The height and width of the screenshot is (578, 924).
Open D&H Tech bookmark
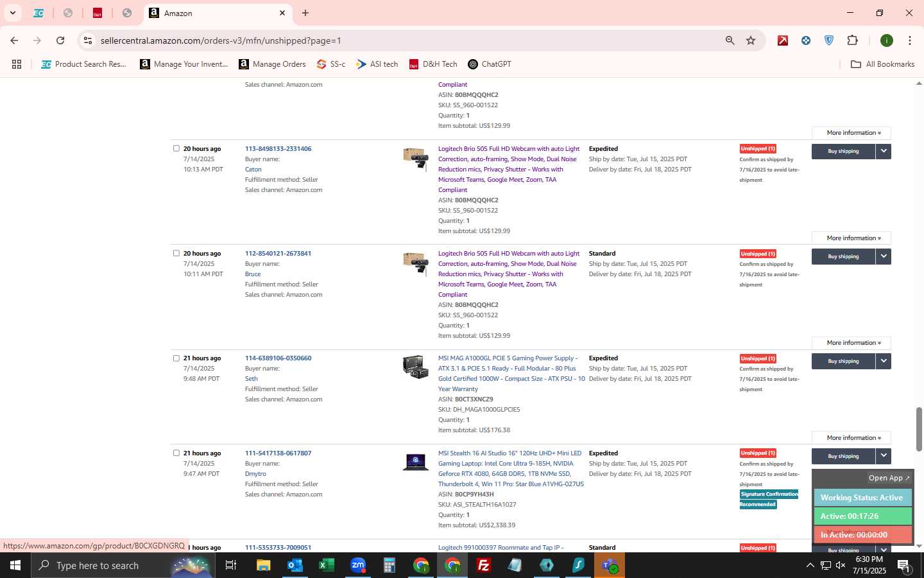(434, 64)
